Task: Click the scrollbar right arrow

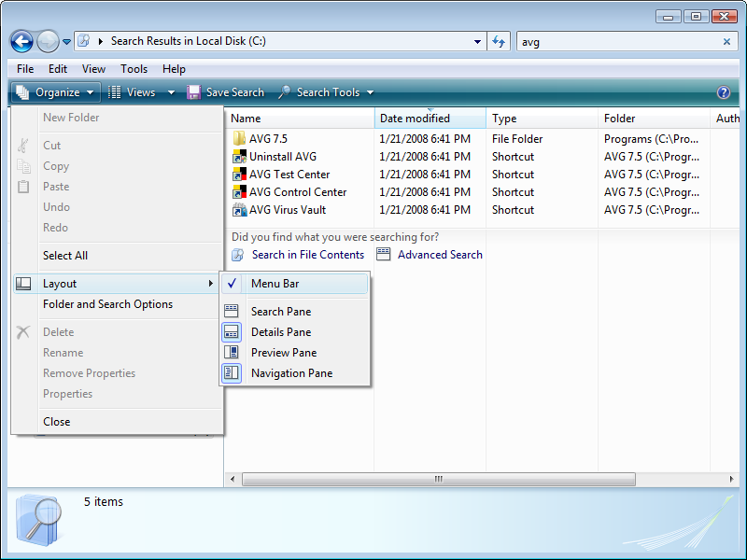Action: point(732,479)
